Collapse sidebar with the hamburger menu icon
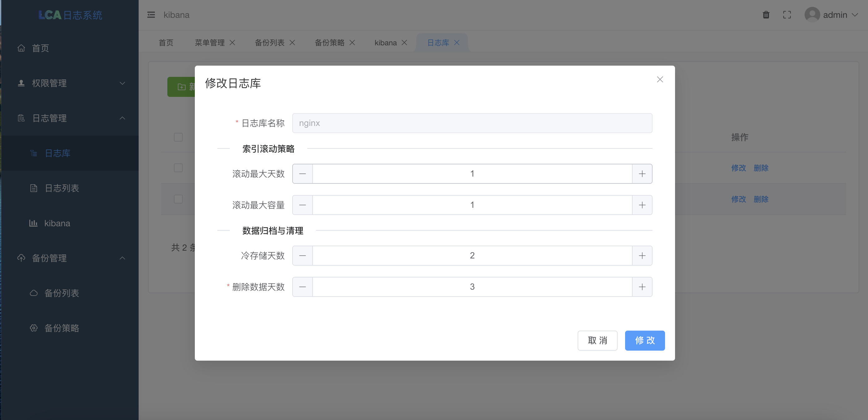The width and height of the screenshot is (868, 420). tap(151, 15)
